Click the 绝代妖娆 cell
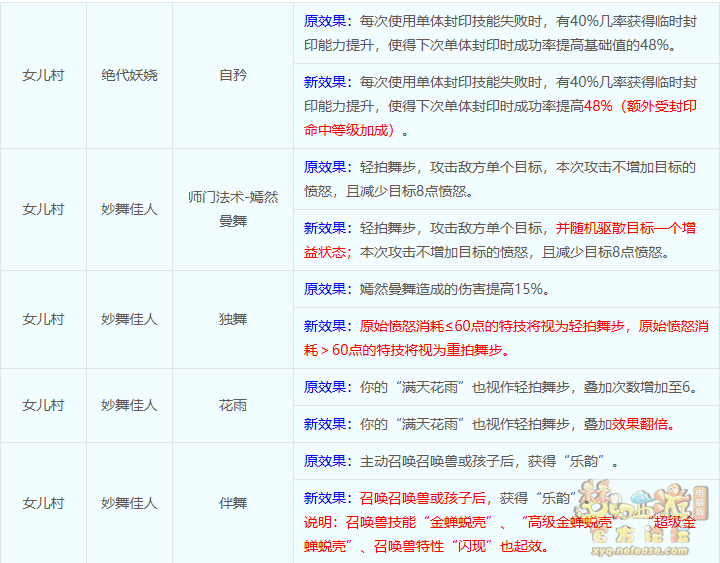This screenshot has height=563, width=720. [x=129, y=75]
